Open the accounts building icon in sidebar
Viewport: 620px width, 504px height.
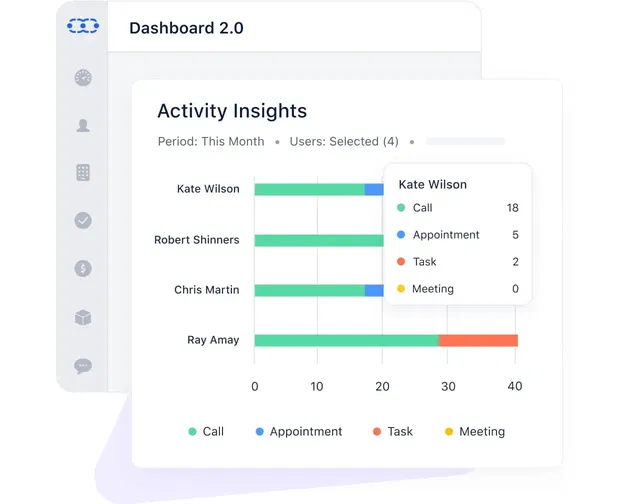pyautogui.click(x=83, y=173)
